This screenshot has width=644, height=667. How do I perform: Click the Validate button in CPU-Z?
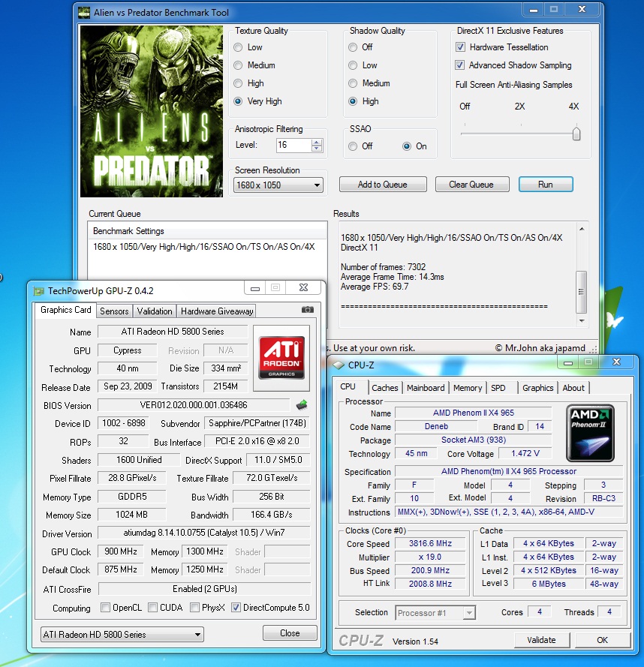pyautogui.click(x=541, y=640)
